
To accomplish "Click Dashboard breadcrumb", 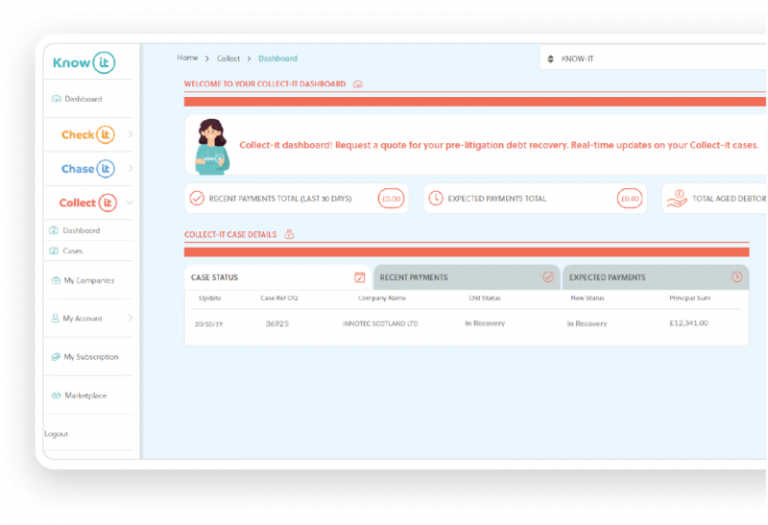I will pos(278,58).
